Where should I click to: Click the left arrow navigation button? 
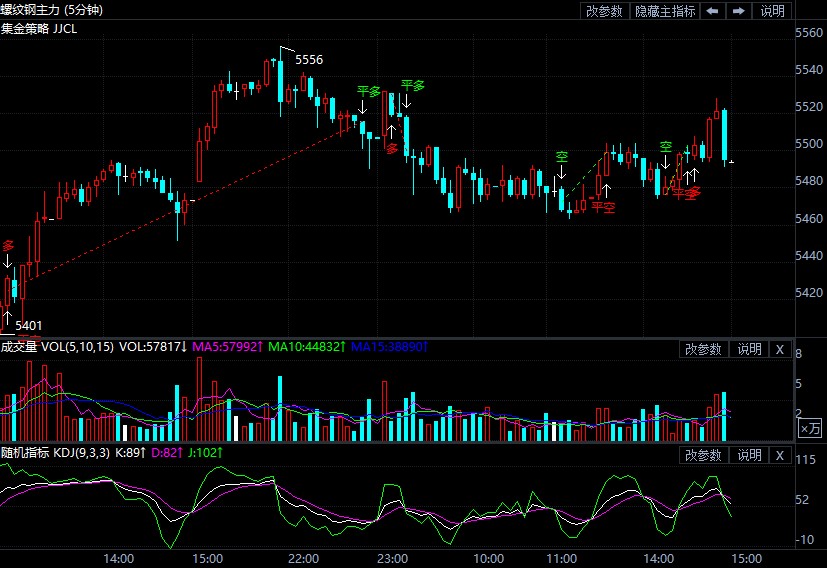(712, 11)
